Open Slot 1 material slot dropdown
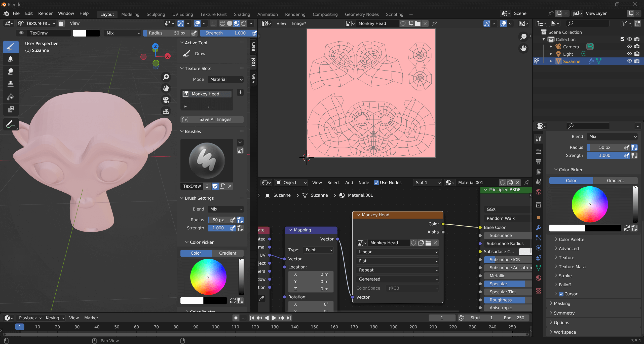Image resolution: width=644 pixels, height=344 pixels. point(428,183)
